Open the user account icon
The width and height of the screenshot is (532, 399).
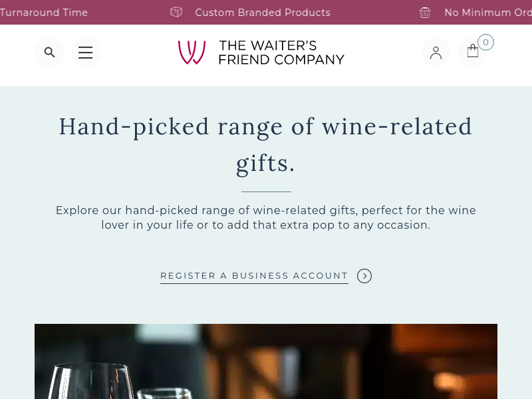click(436, 53)
